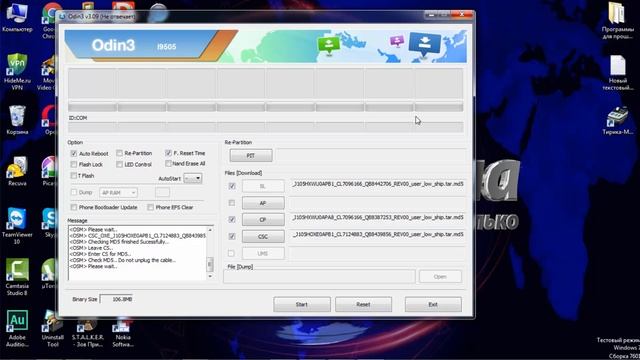Click the green download icon in banner

pos(329,45)
